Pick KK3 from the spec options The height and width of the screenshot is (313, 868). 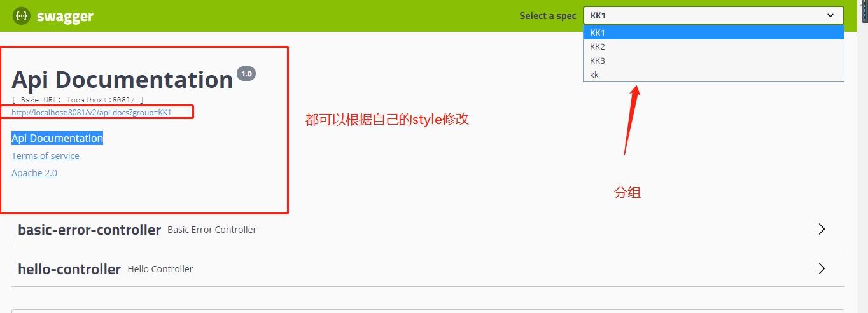[713, 60]
